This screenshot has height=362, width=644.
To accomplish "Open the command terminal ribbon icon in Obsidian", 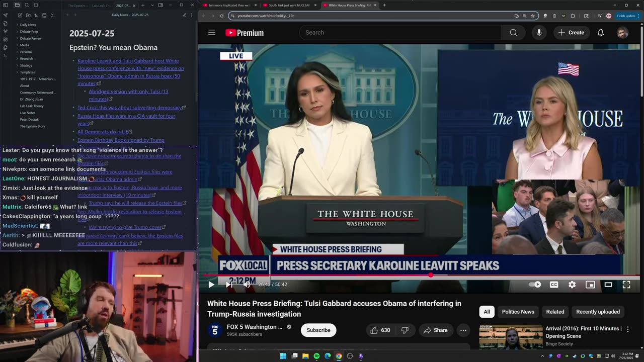I will 6,55.
